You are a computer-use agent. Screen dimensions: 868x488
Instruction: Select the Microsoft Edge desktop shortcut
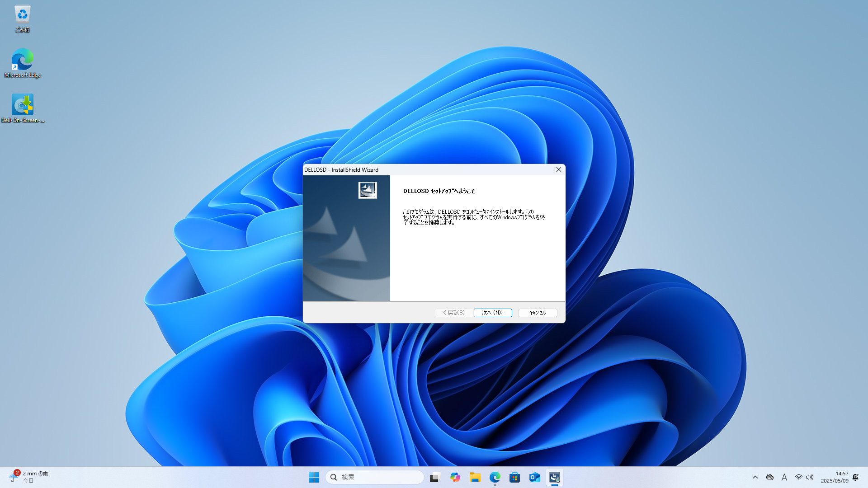pyautogui.click(x=22, y=63)
